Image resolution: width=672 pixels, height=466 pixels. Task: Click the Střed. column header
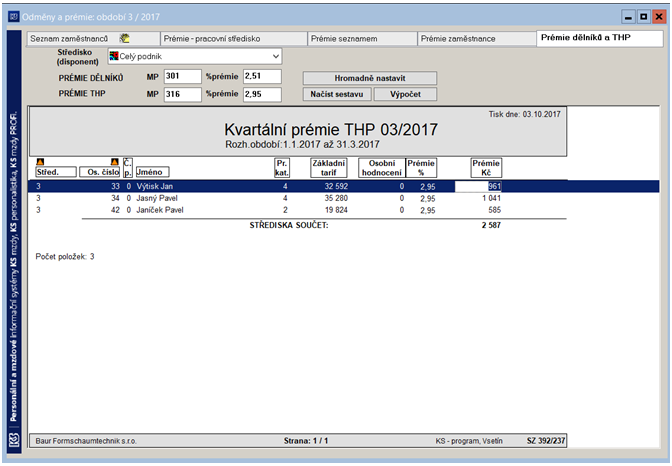(56, 172)
